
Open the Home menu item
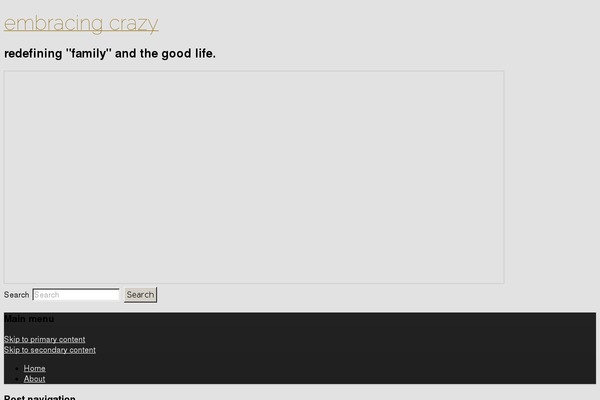(34, 368)
